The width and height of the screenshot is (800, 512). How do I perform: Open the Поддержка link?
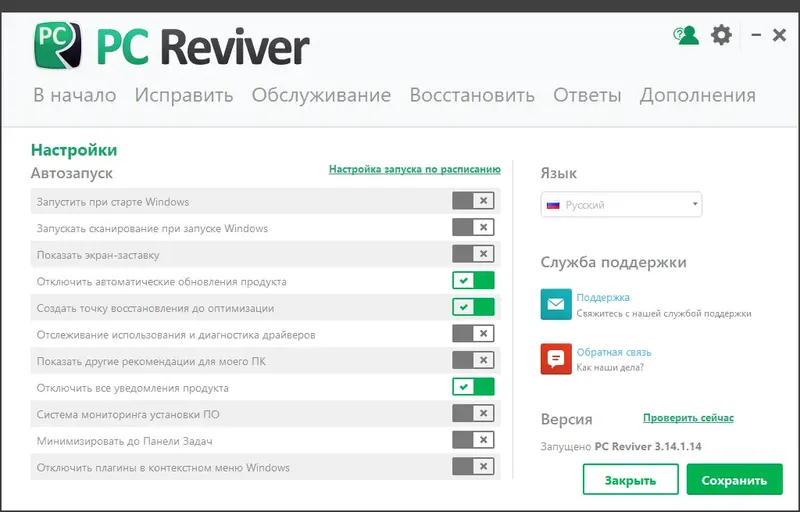coord(603,297)
